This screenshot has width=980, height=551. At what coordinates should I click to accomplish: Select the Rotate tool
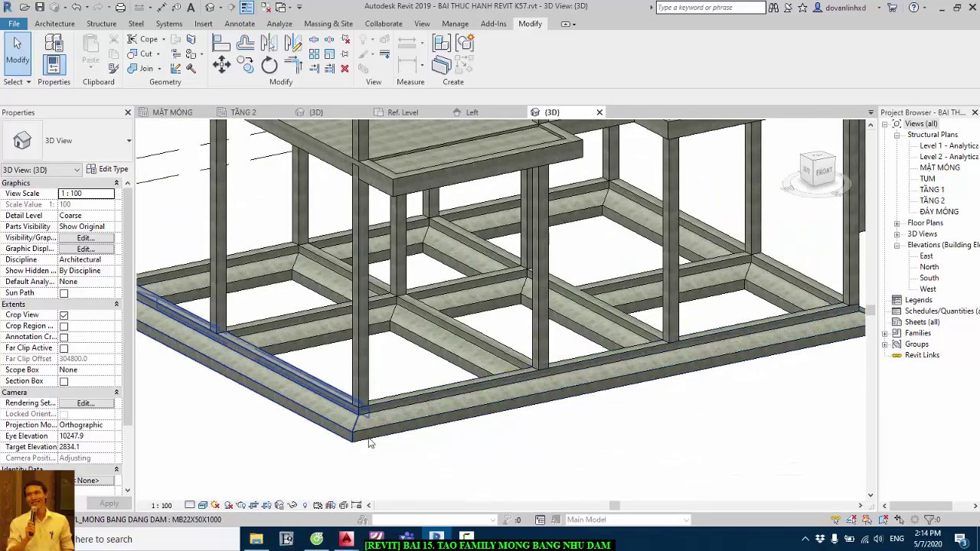tap(269, 65)
